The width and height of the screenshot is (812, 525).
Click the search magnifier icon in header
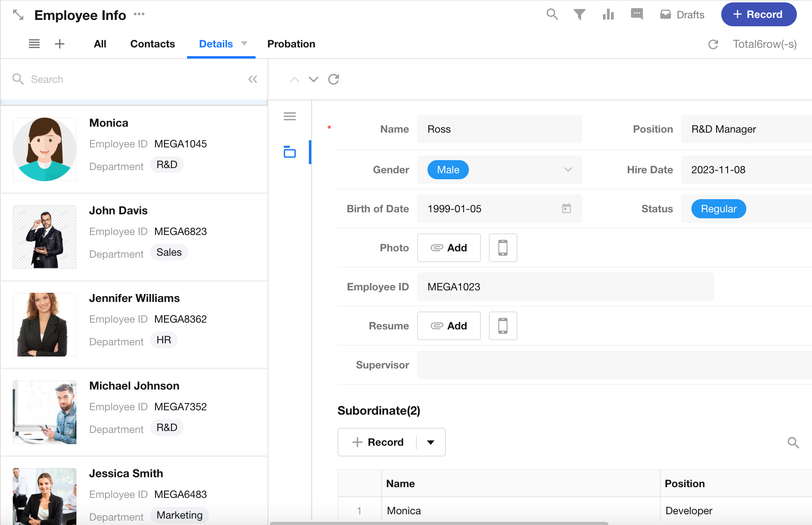(x=552, y=14)
